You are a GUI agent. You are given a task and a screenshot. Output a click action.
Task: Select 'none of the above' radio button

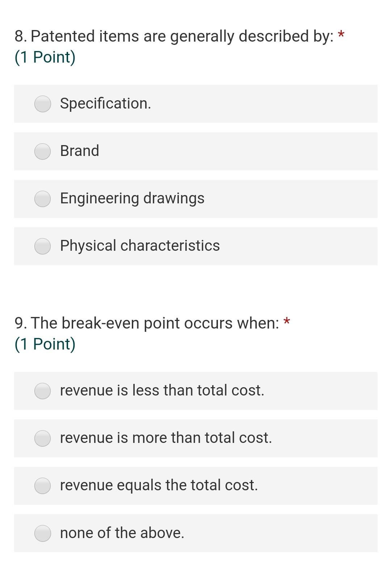[x=42, y=533]
